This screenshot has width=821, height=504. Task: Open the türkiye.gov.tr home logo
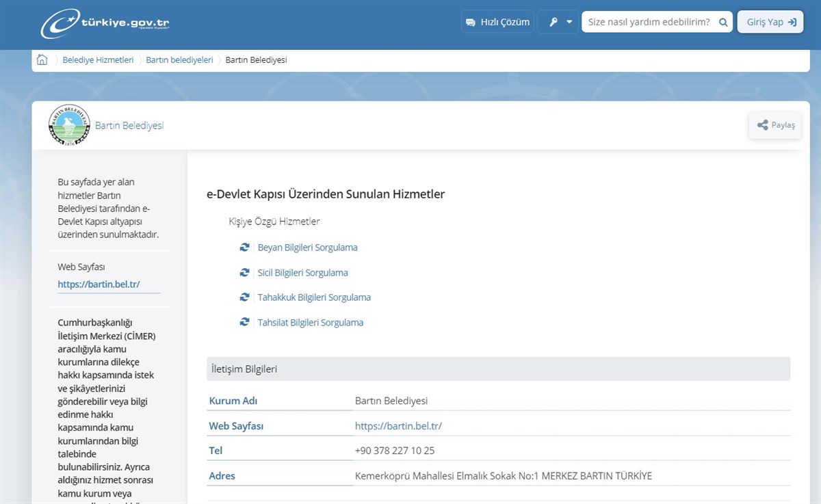(x=105, y=23)
